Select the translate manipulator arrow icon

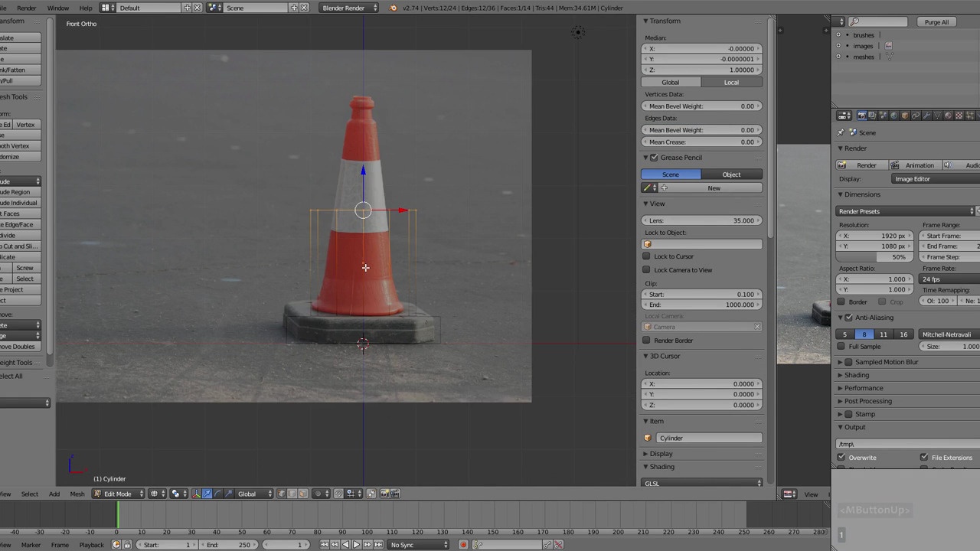207,494
